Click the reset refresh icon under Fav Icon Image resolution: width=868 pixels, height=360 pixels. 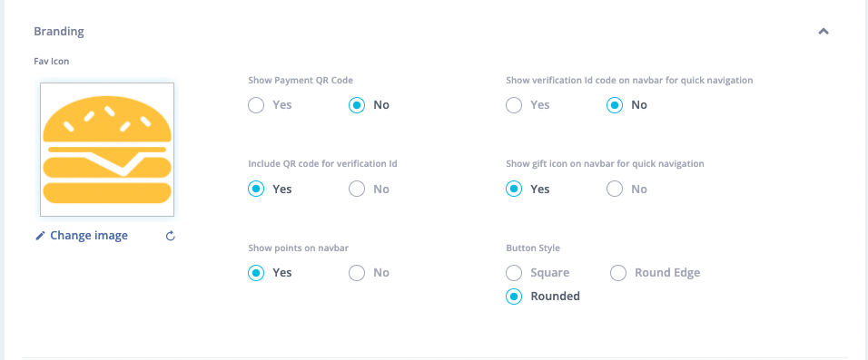point(171,236)
